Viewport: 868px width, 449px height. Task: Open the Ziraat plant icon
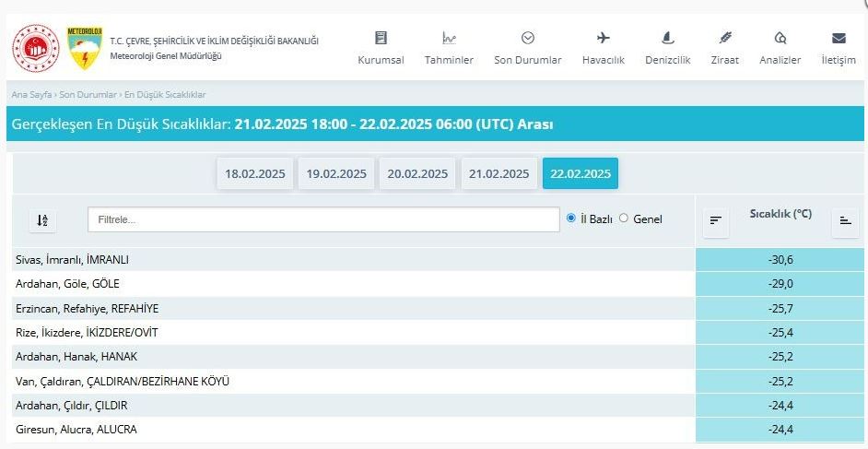point(725,39)
